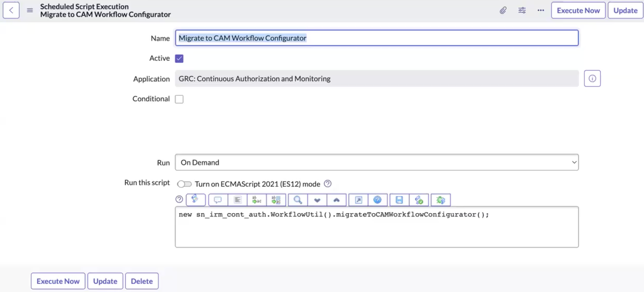This screenshot has width=644, height=292.
Task: Show Application record info icon
Action: point(592,78)
